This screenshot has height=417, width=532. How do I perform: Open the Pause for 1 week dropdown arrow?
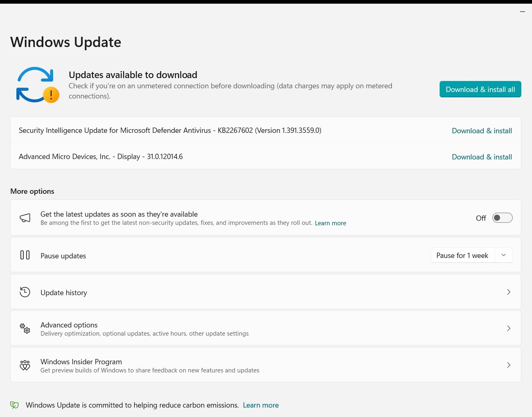point(503,255)
